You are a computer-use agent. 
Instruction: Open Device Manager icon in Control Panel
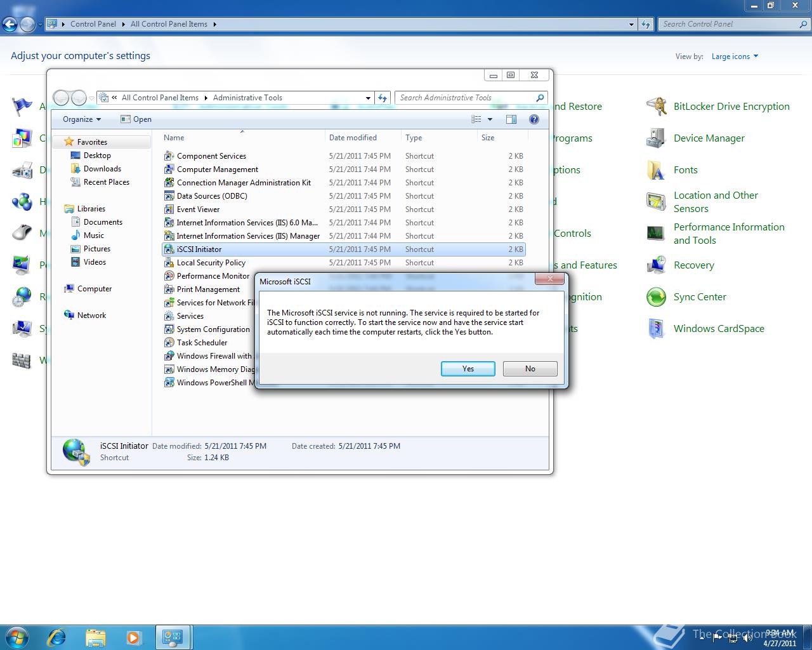[656, 138]
